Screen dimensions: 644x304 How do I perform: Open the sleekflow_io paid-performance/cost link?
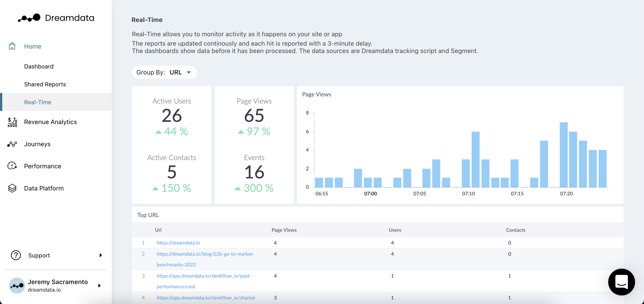[204, 276]
